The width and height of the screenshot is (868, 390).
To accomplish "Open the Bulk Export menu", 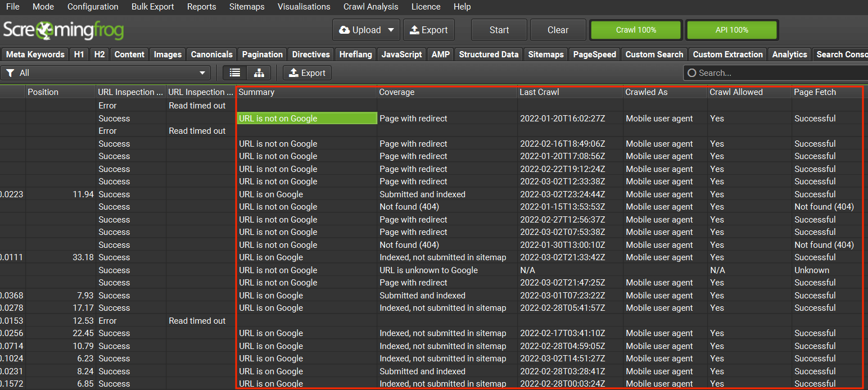I will tap(152, 7).
